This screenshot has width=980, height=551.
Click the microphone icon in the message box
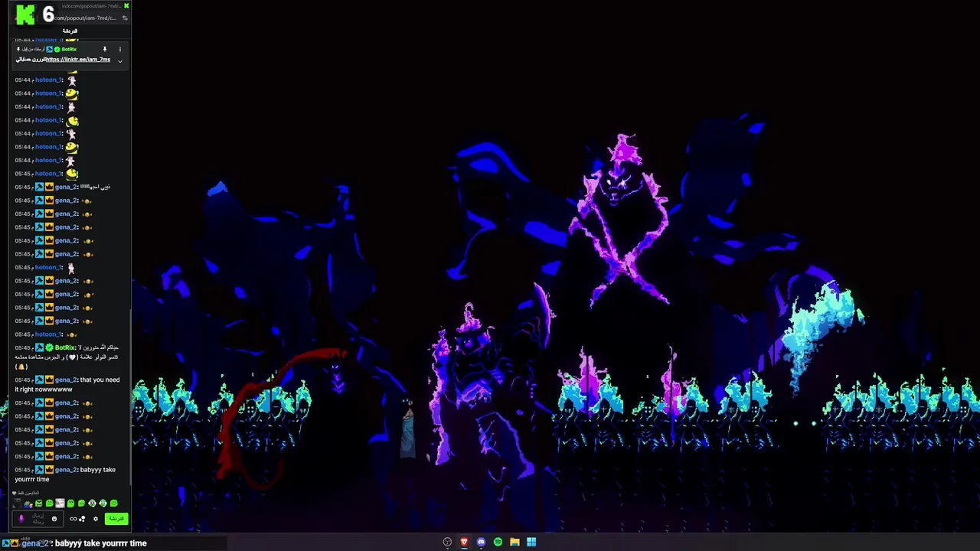[x=21, y=518]
